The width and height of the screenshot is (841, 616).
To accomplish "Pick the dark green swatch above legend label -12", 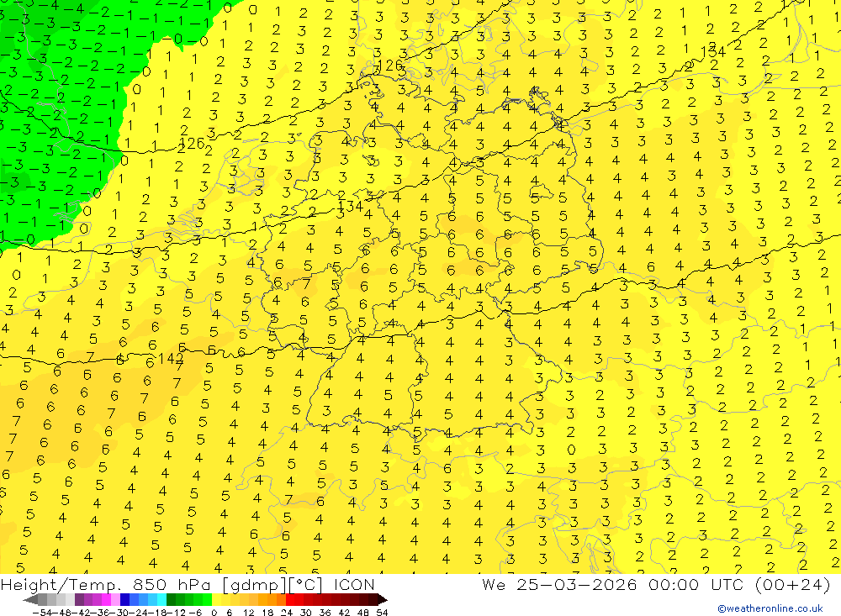I will (171, 600).
